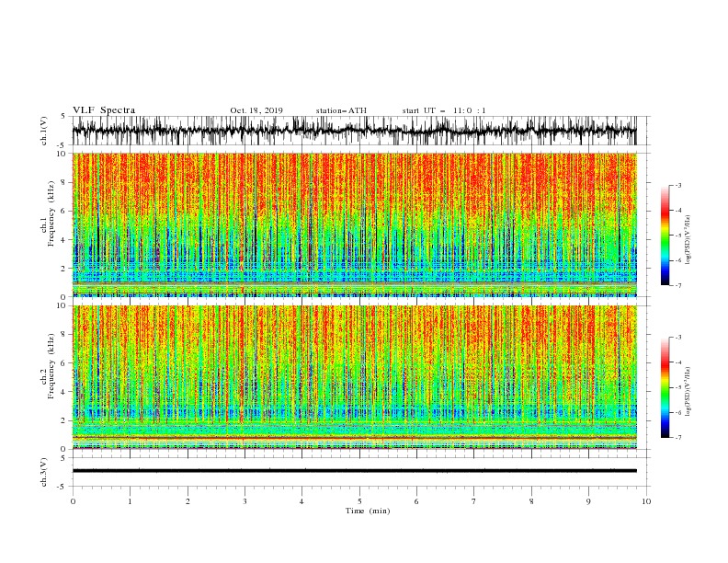Viewport: 728px width, 563px height.
Task: Click time axis tick label "2"
Action: coord(188,501)
